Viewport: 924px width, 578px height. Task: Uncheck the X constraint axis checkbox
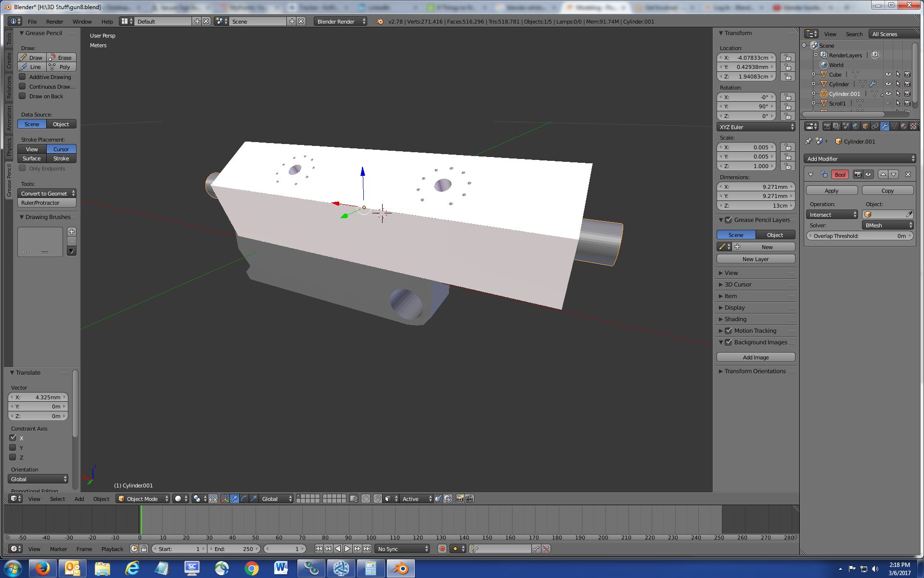tap(13, 438)
